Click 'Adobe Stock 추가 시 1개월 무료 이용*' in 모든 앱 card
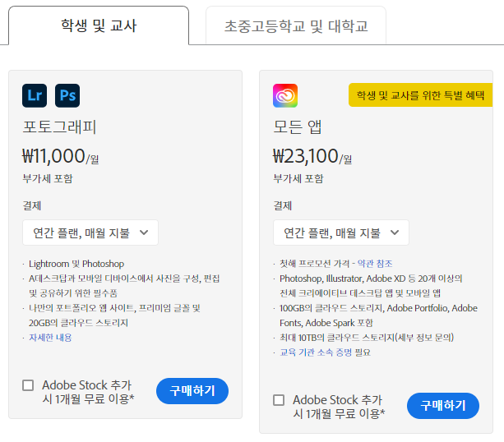This screenshot has height=442, width=504. tap(339, 407)
